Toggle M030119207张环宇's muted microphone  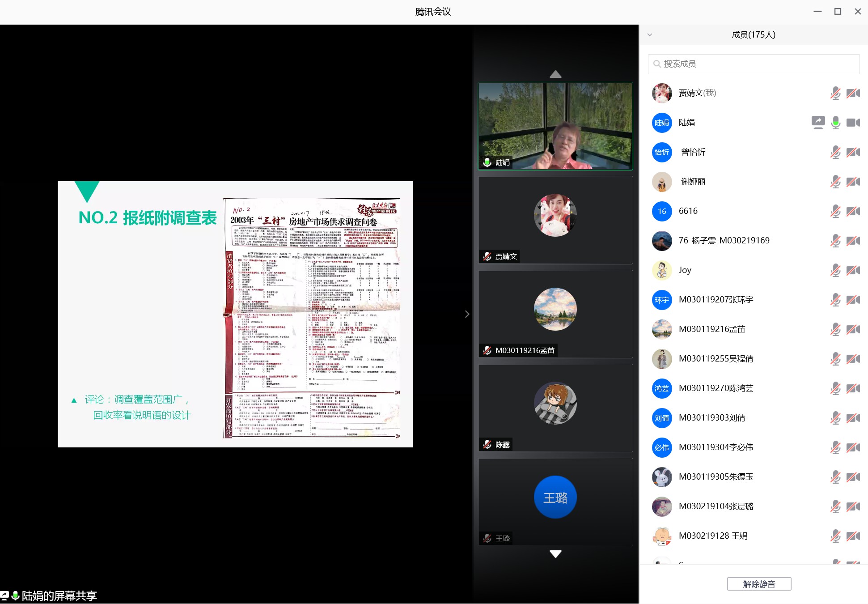click(x=835, y=300)
